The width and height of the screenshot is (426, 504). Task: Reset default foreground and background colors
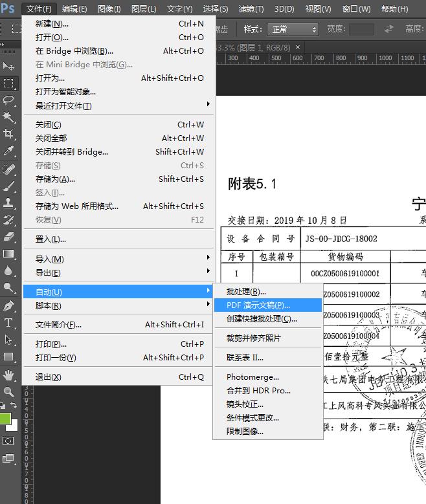pos(3,405)
